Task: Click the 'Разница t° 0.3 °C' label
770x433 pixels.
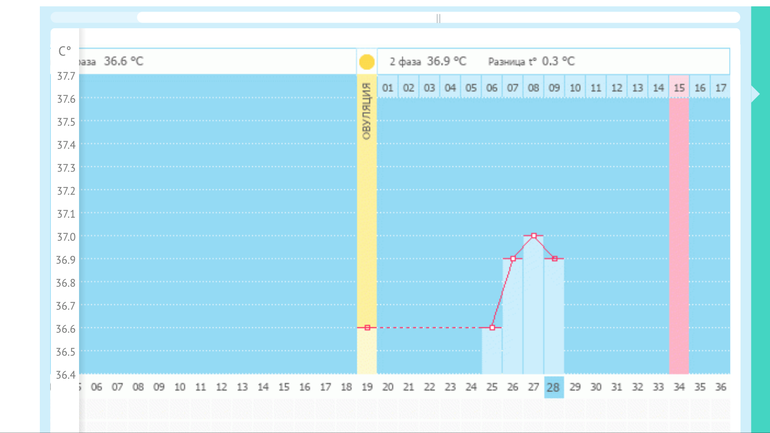Action: click(x=531, y=62)
